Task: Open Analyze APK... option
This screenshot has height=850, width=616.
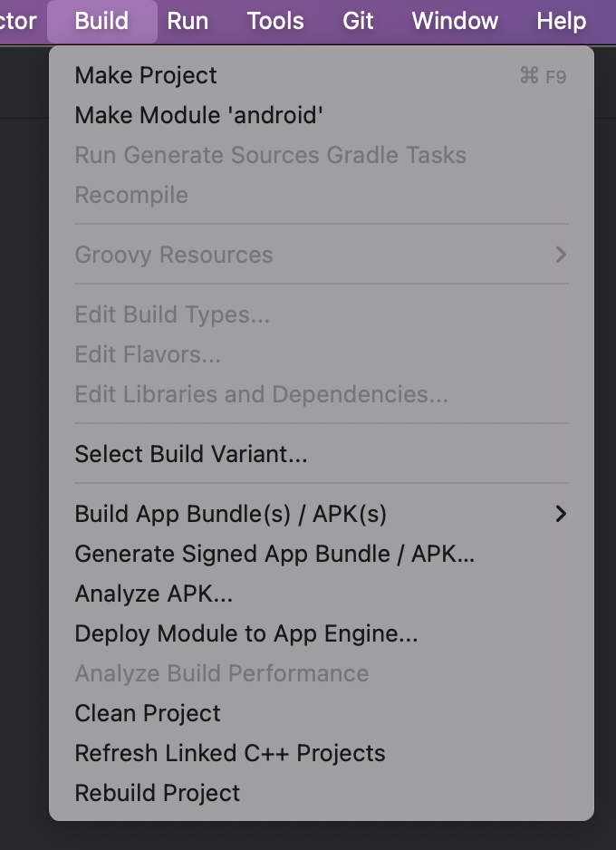Action: tap(321, 594)
